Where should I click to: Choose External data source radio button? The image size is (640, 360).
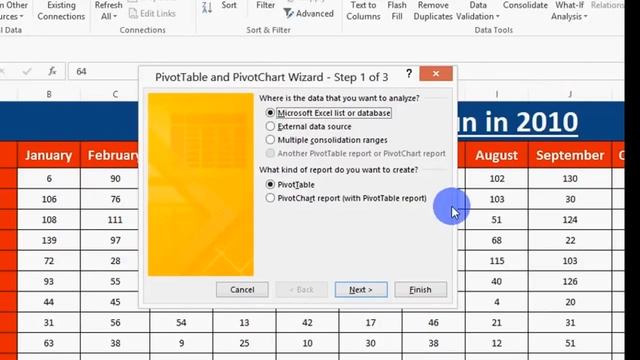tap(270, 127)
